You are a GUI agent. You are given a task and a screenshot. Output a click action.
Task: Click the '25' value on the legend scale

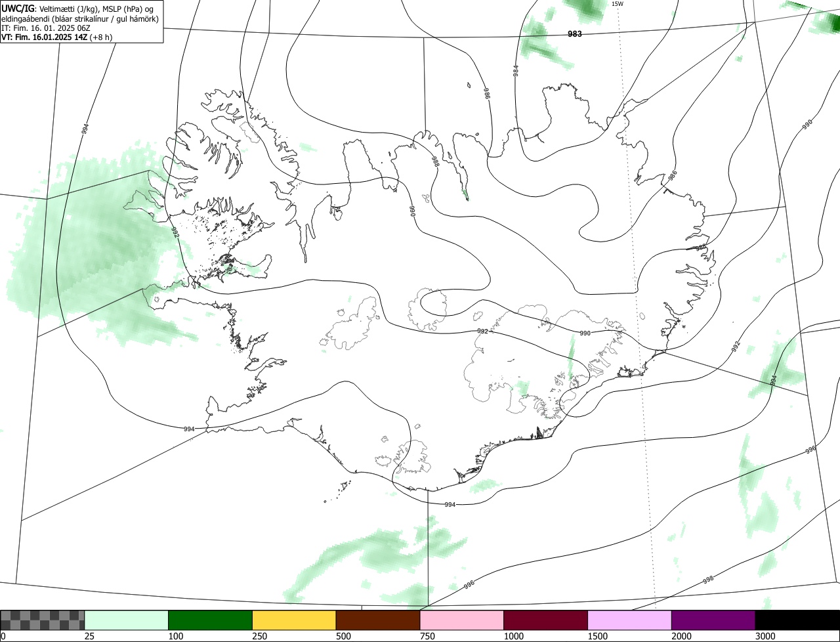pyautogui.click(x=89, y=637)
